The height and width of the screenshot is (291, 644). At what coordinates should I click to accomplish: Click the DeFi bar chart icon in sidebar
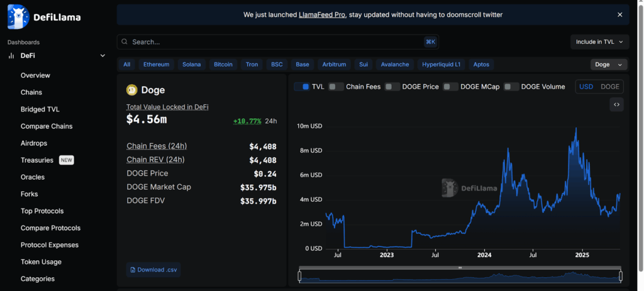[x=11, y=55]
